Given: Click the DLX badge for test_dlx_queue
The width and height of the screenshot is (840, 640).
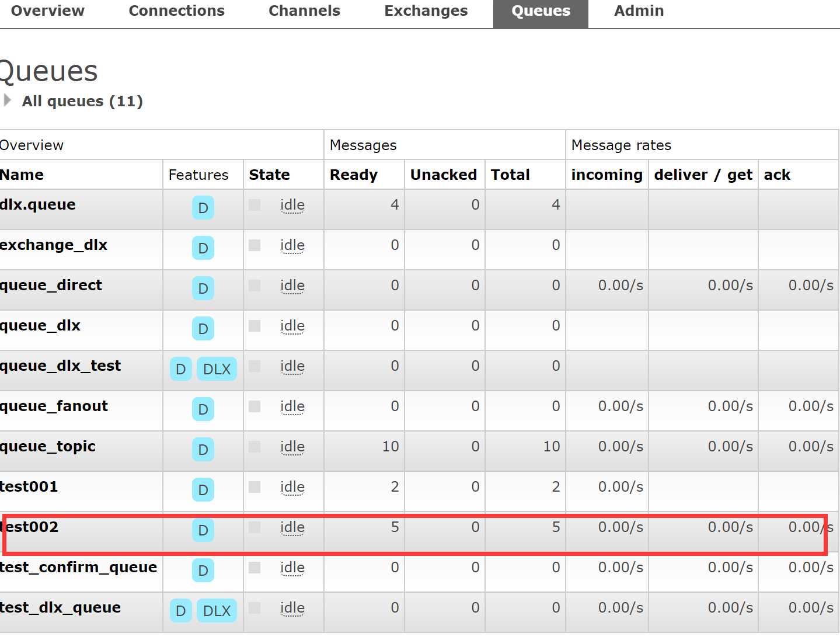Looking at the screenshot, I should pyautogui.click(x=217, y=611).
